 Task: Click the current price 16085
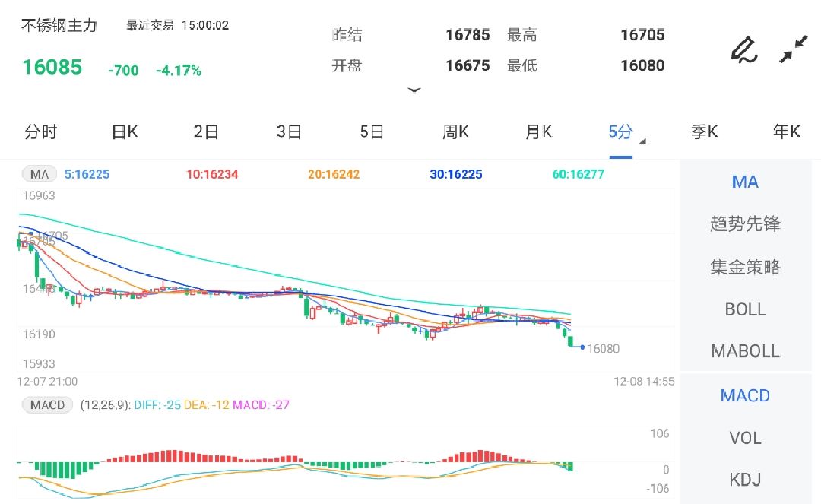coord(52,67)
